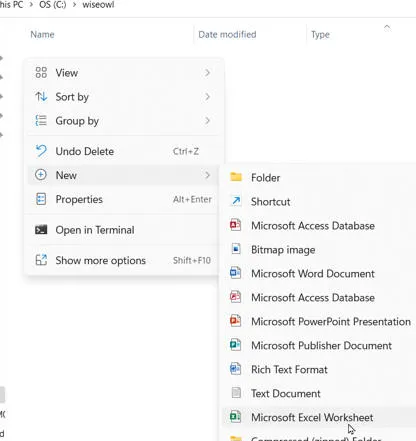
Task: Create a new Folder from the submenu
Action: click(x=318, y=178)
